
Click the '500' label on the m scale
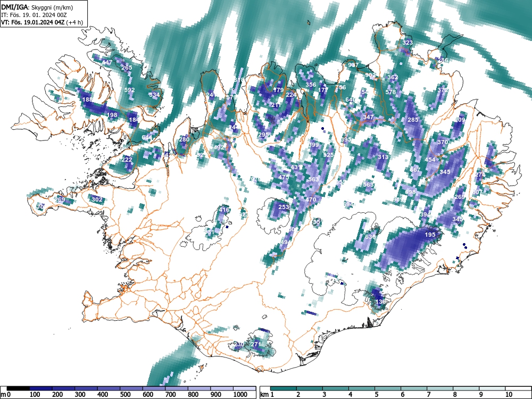click(125, 395)
